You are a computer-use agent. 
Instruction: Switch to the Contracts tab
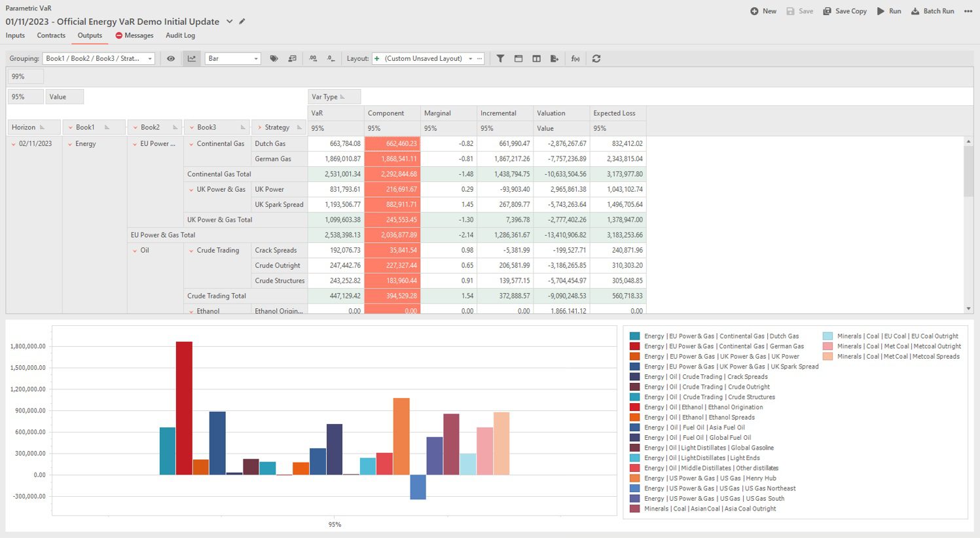51,35
